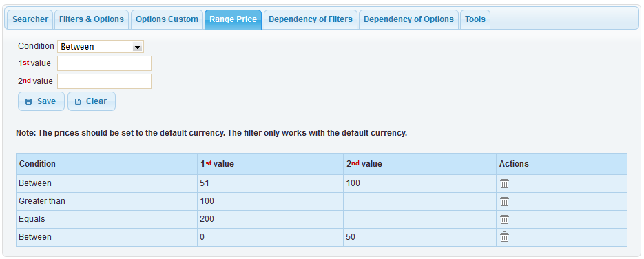Focus the 2nd value input field
Viewport: 644px width, 259px height.
coord(104,81)
